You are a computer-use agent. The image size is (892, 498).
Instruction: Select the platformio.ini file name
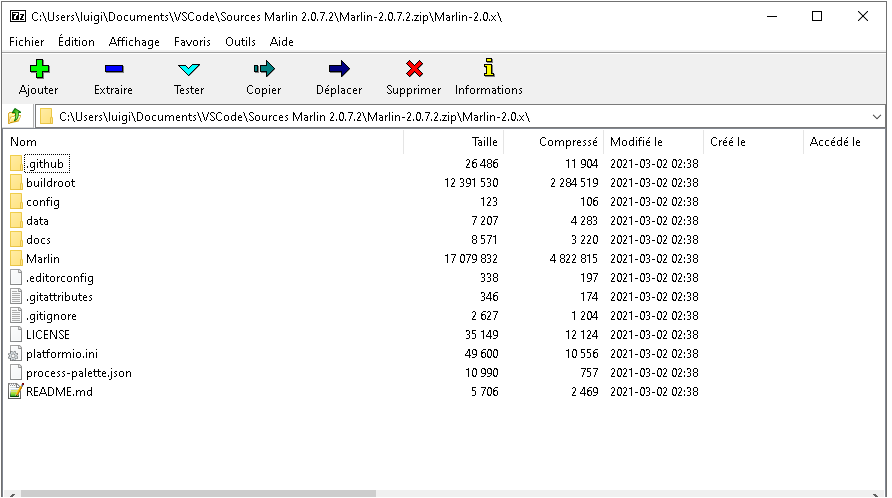pos(62,354)
